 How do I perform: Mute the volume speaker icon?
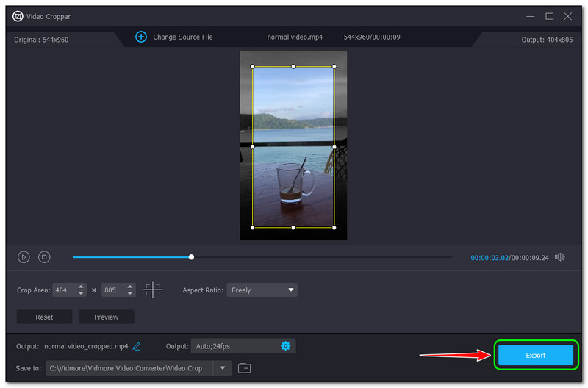559,257
